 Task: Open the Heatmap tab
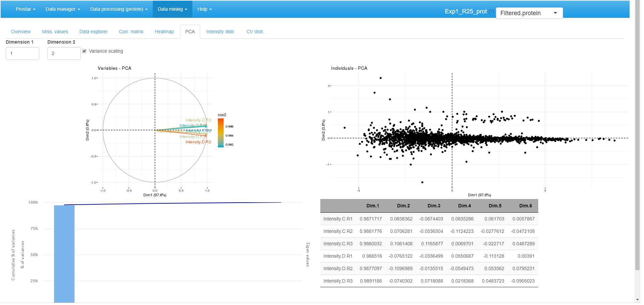click(x=164, y=31)
